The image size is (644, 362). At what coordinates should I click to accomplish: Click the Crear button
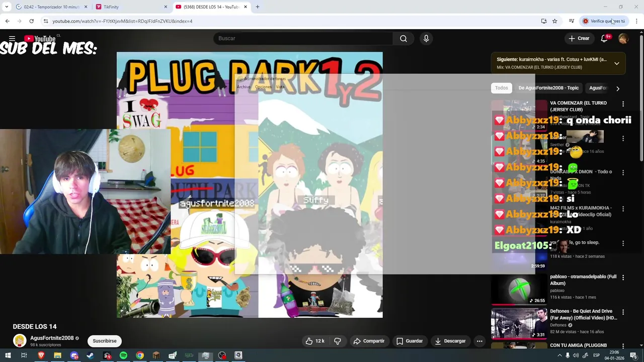pos(579,38)
